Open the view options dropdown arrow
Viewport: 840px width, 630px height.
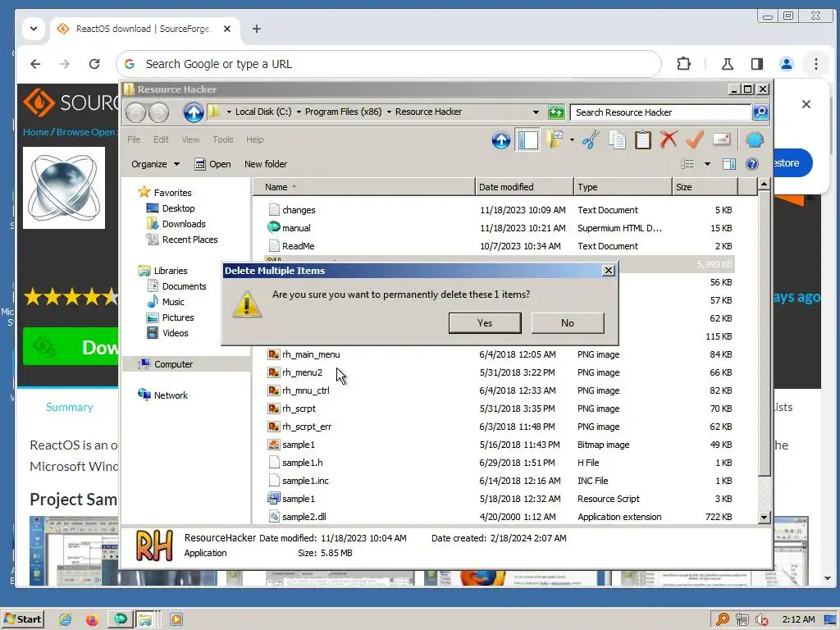click(x=707, y=164)
